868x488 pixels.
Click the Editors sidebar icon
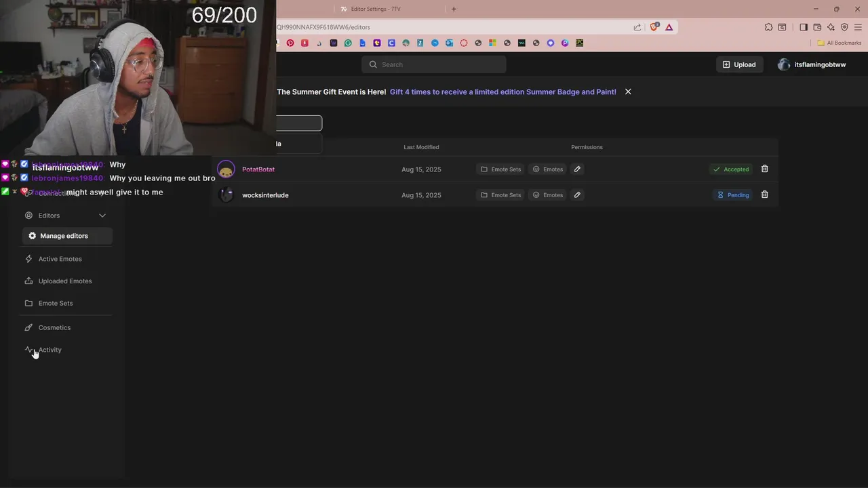click(x=28, y=216)
